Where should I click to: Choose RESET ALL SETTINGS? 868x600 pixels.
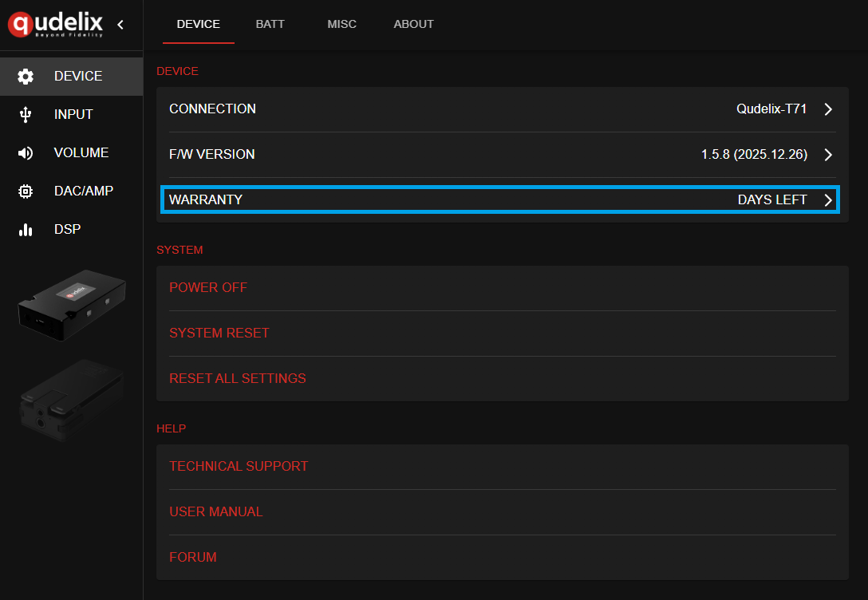click(x=238, y=378)
